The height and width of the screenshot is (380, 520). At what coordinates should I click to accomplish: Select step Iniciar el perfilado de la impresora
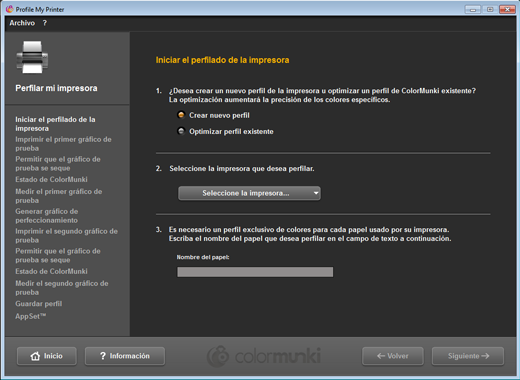point(55,124)
